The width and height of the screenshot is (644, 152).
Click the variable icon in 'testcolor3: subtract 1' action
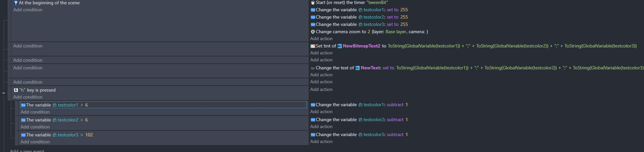pos(313,135)
